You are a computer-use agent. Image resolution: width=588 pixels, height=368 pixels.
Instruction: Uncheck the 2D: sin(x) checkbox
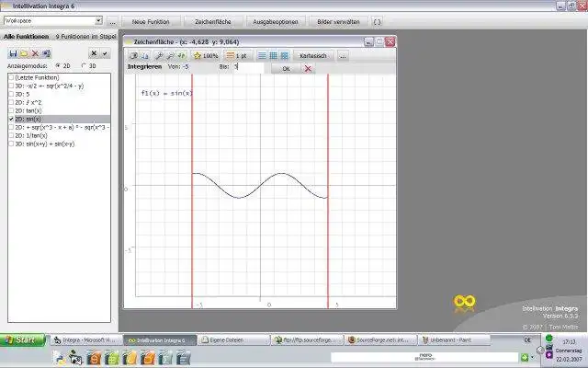tap(11, 119)
